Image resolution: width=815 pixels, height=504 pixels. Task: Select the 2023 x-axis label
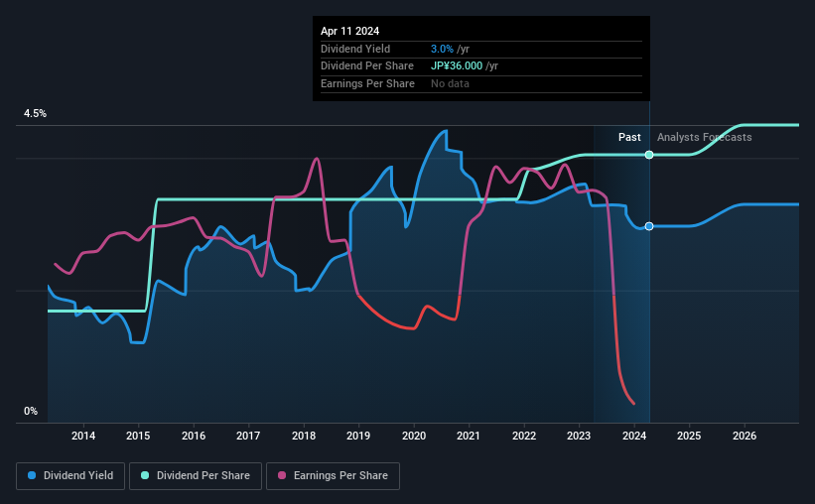[579, 436]
